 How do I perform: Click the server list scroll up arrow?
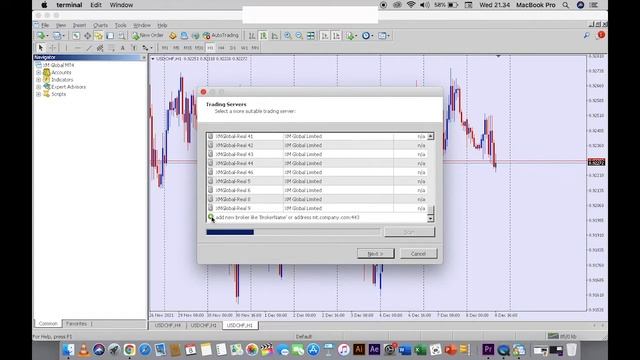(430, 136)
